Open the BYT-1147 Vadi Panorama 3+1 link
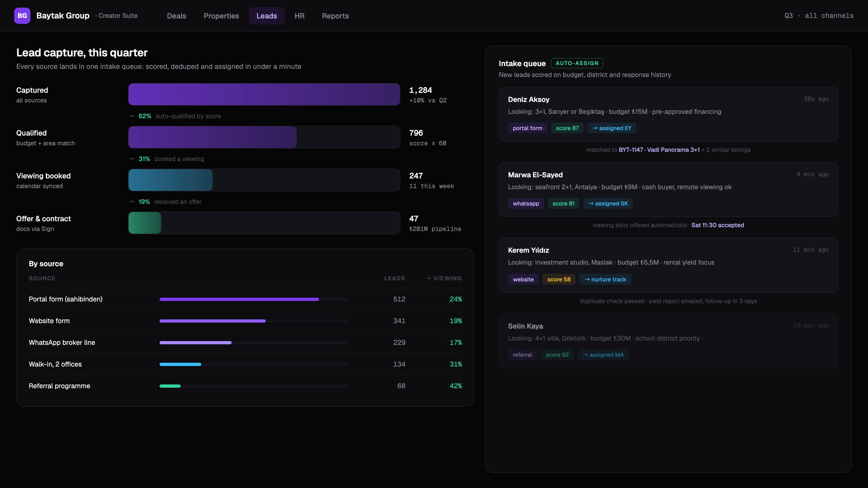 [659, 150]
